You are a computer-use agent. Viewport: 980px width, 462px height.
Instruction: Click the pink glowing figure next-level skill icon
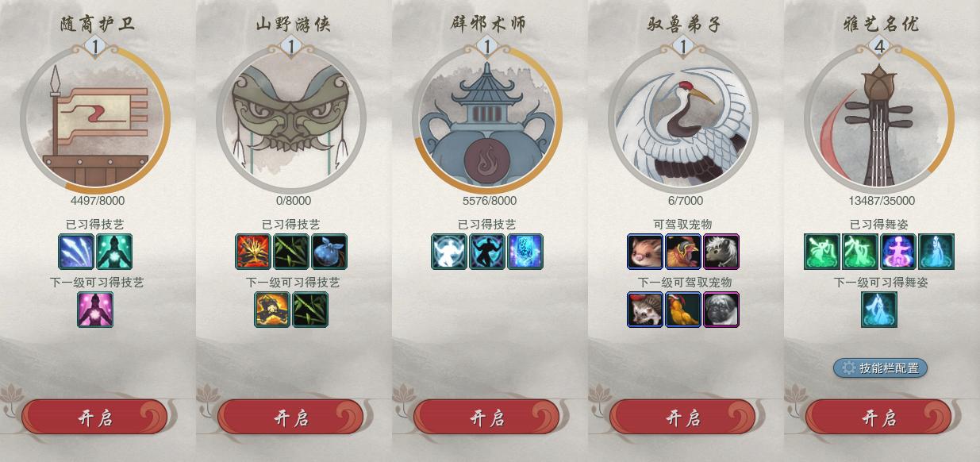pyautogui.click(x=95, y=310)
